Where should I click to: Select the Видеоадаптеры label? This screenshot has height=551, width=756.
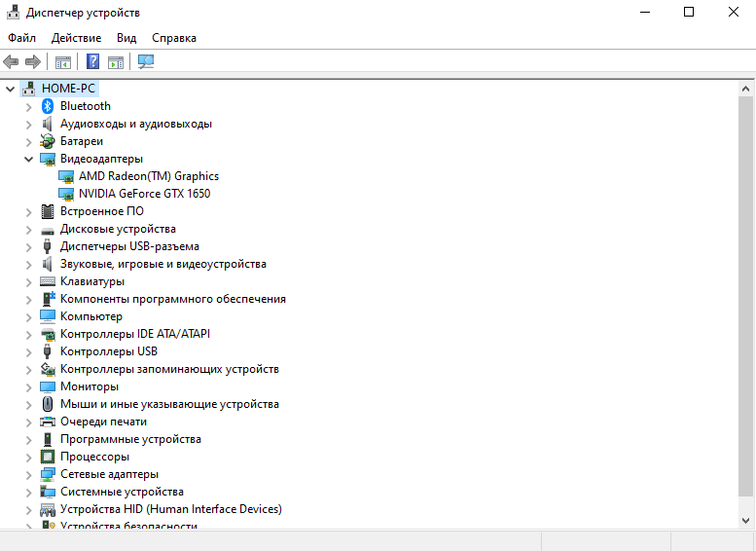click(101, 159)
